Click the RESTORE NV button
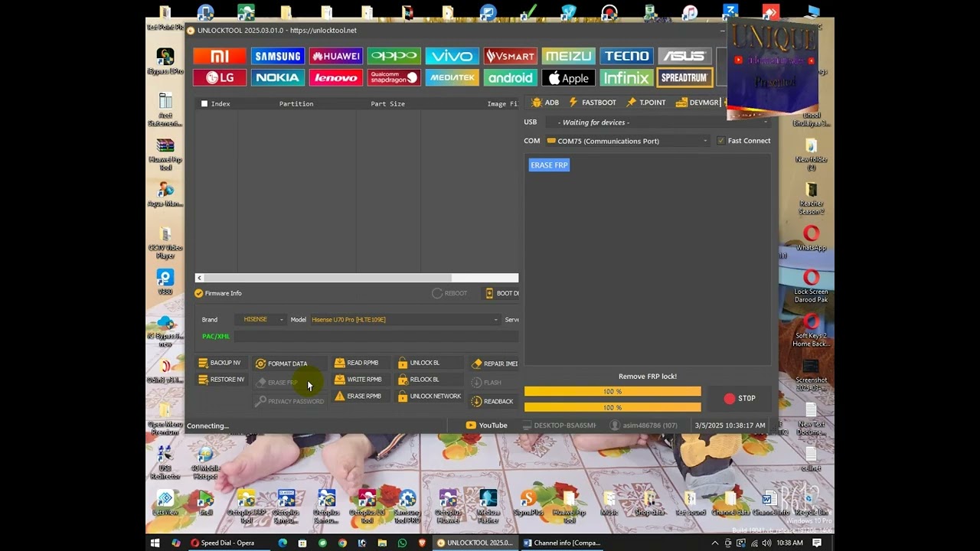The image size is (980, 551). coord(221,380)
